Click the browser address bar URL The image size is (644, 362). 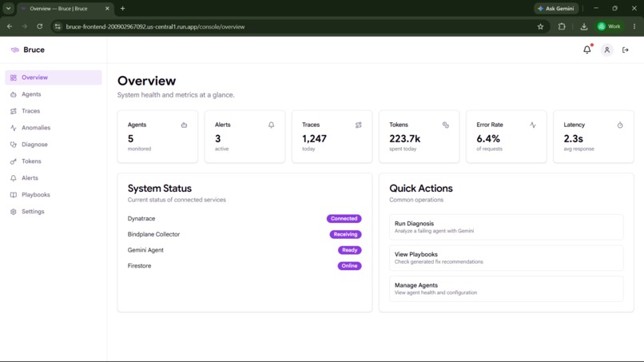[x=155, y=26]
